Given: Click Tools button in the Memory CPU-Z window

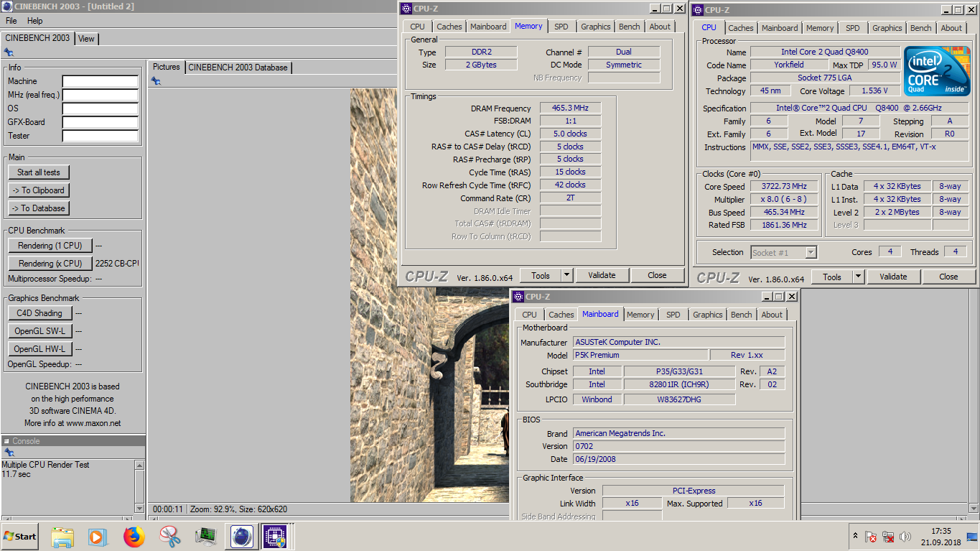Looking at the screenshot, I should pyautogui.click(x=541, y=275).
